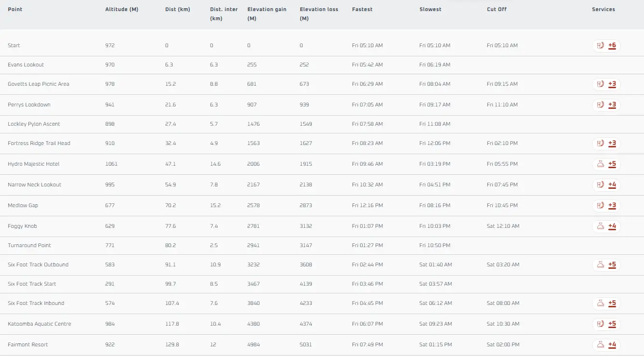644x356 pixels.
Task: Select the Fairmont Resort point name
Action: (x=28, y=344)
